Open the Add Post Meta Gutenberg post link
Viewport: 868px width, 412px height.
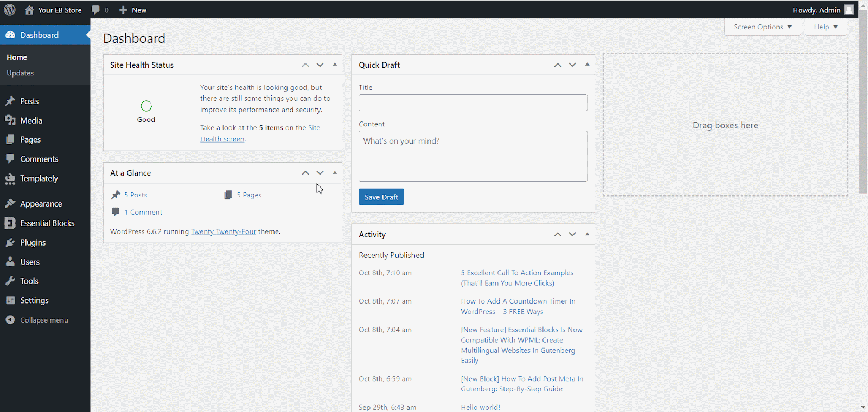(522, 384)
